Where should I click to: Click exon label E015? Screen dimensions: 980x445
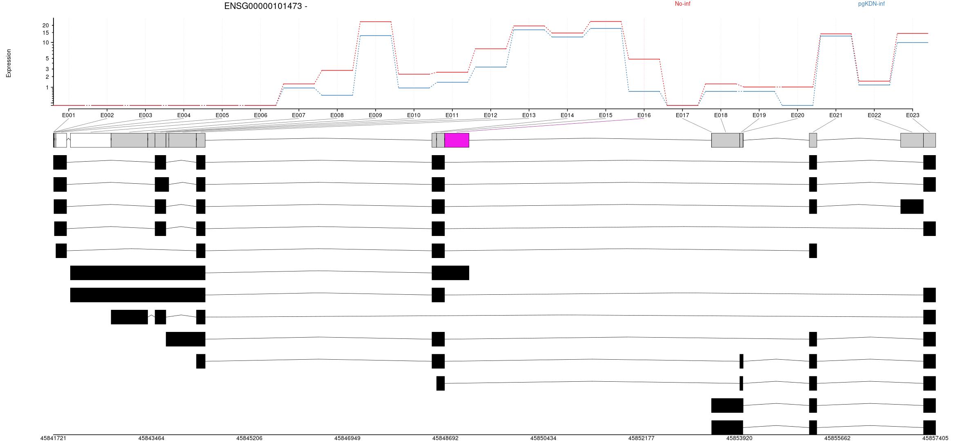pos(606,115)
